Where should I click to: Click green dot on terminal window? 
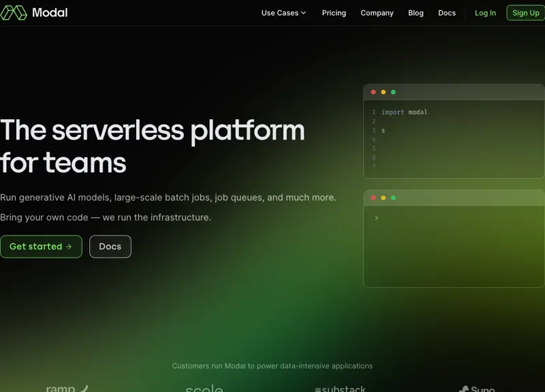[x=393, y=198]
